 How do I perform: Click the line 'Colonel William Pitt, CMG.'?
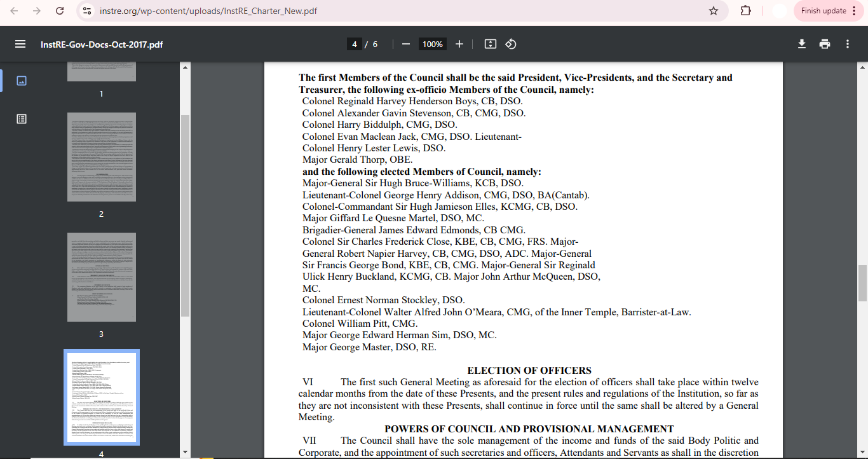(x=360, y=324)
